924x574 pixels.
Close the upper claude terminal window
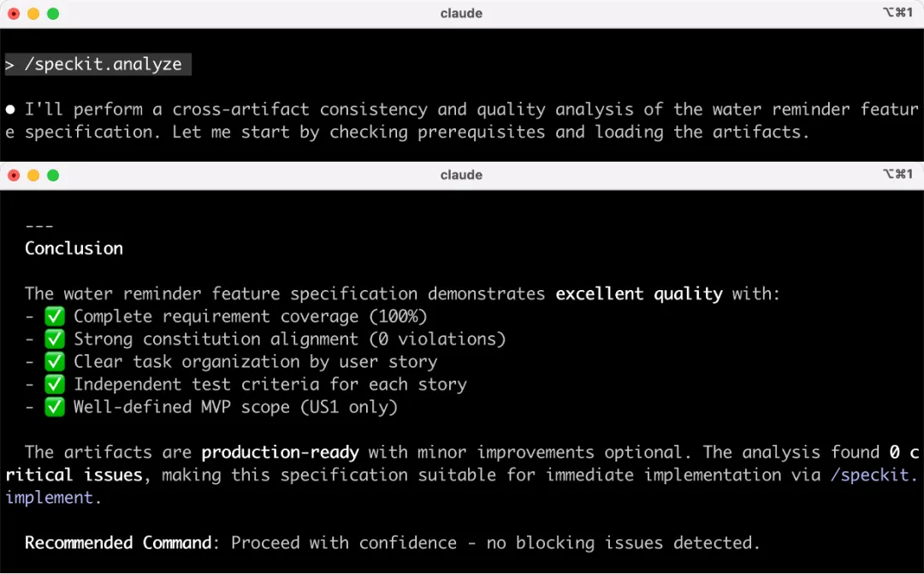(14, 14)
